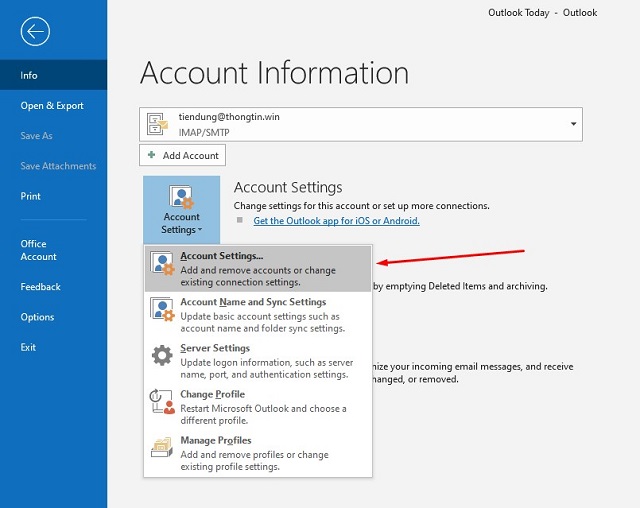Click the Change Profile icon
Viewport: 640px width, 508px height.
(162, 401)
